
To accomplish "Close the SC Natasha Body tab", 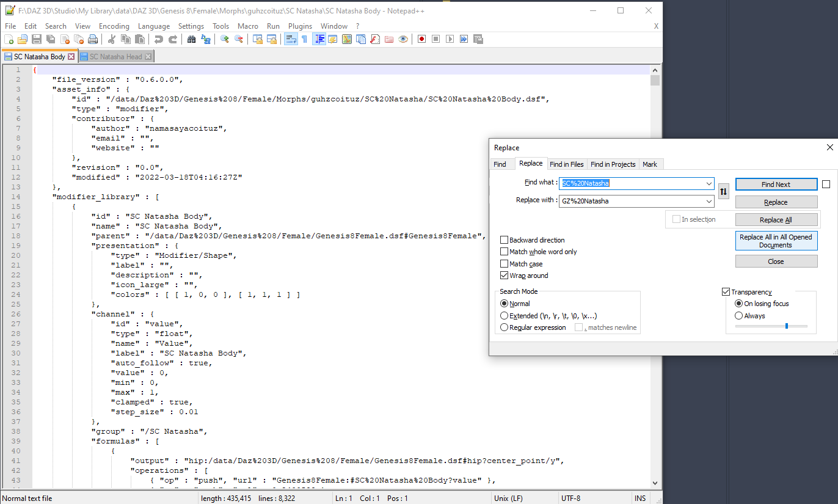I will coord(71,57).
